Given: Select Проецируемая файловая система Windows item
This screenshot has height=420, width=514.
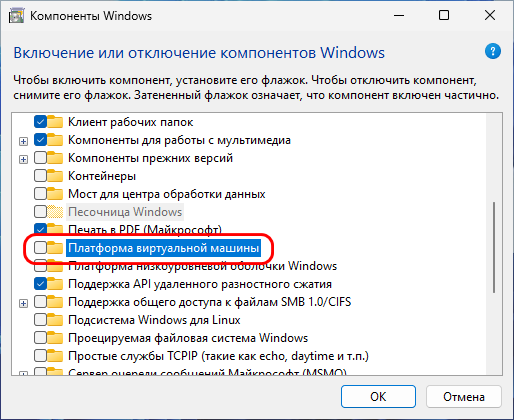Looking at the screenshot, I should point(188,338).
